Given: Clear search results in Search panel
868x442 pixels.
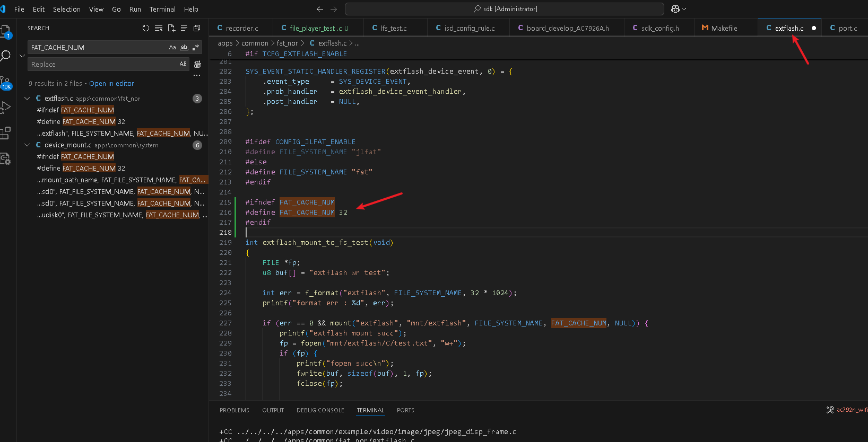Looking at the screenshot, I should pyautogui.click(x=159, y=28).
